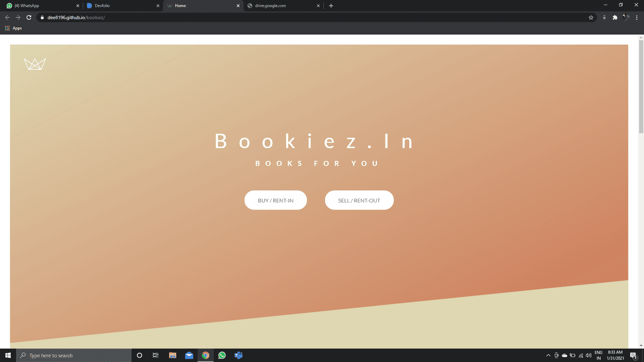The height and width of the screenshot is (362, 644).
Task: Bookmark this page with the star icon
Action: [591, 17]
